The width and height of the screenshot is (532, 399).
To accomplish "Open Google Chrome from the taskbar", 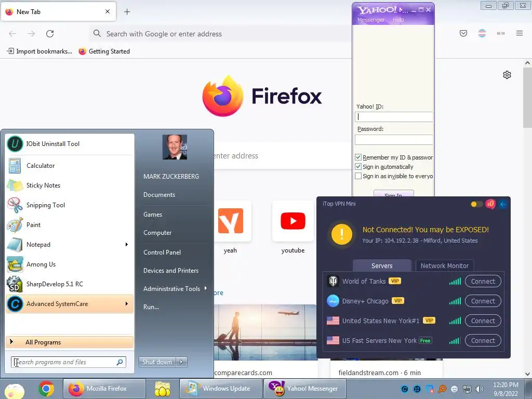I will tap(46, 389).
